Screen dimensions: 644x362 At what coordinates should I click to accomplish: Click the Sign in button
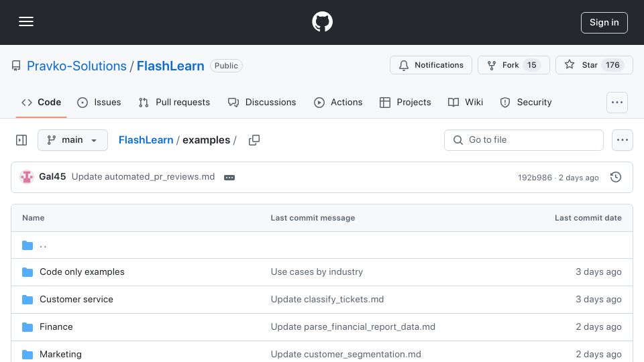coord(604,23)
